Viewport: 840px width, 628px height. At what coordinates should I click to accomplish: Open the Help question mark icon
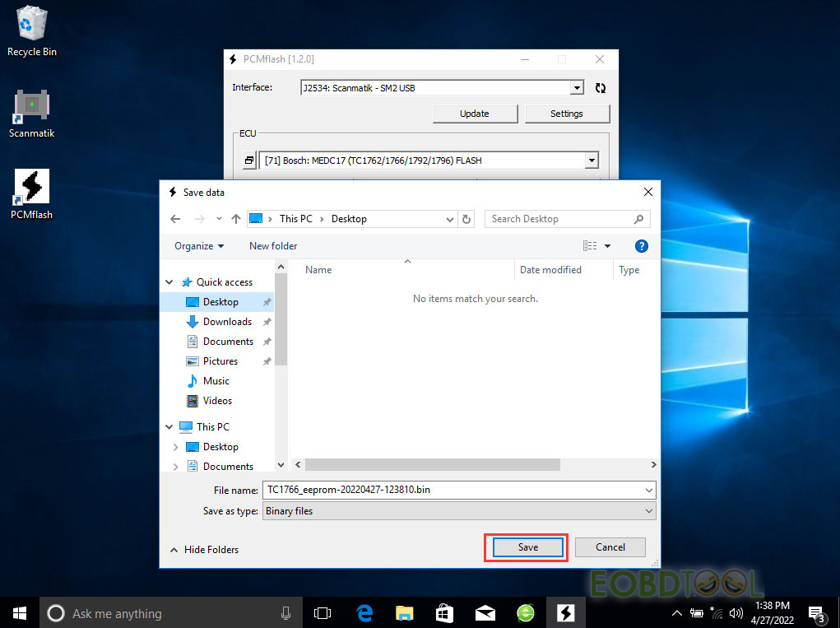(642, 246)
